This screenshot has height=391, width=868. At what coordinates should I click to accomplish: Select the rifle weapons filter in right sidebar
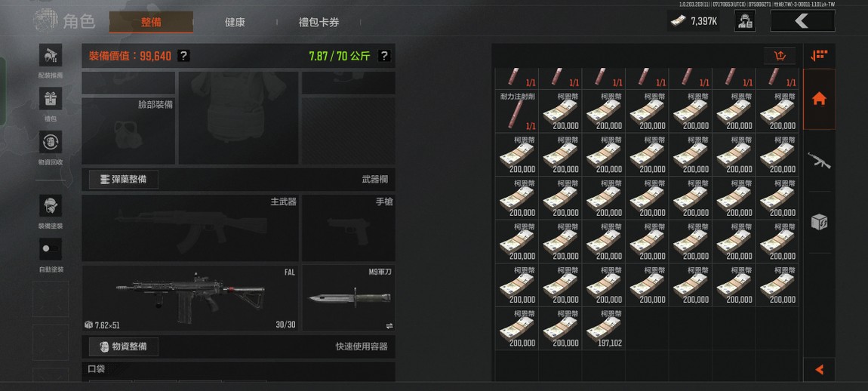819,161
